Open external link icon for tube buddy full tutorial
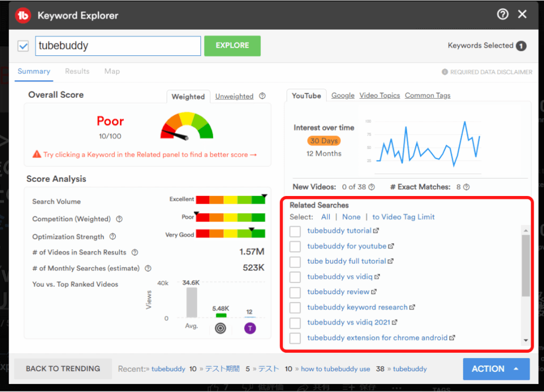Screen dimensions: 544x392 [x=390, y=261]
